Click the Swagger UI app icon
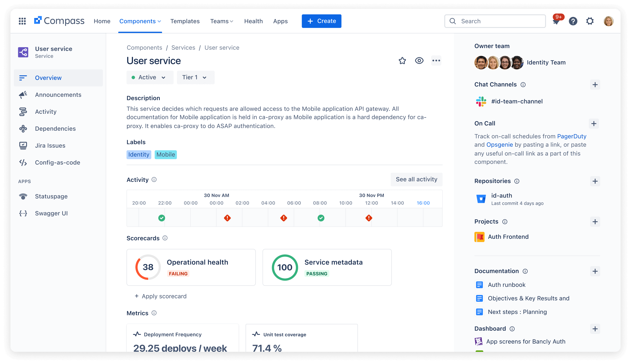The height and width of the screenshot is (364, 631). [24, 213]
